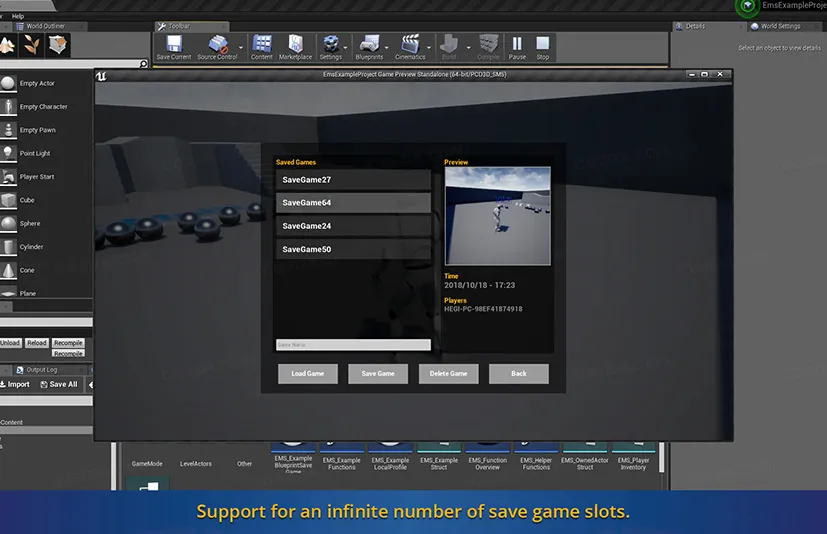Expand the Settings dropdown arrow

(x=345, y=47)
